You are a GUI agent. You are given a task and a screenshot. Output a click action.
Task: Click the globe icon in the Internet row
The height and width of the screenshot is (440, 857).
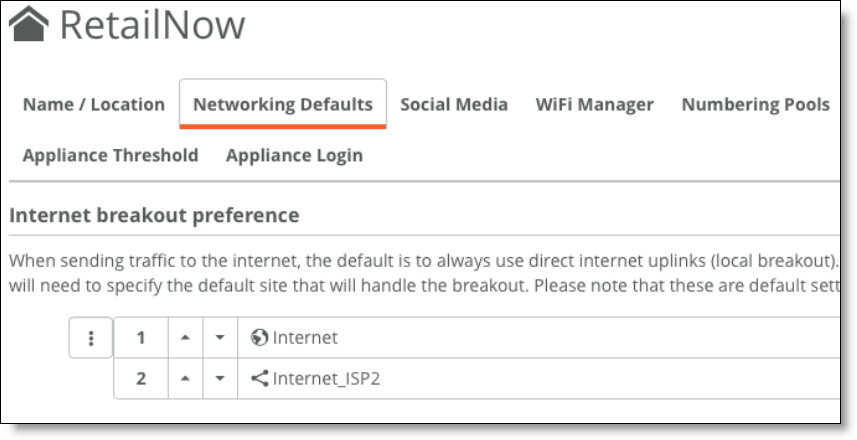259,338
